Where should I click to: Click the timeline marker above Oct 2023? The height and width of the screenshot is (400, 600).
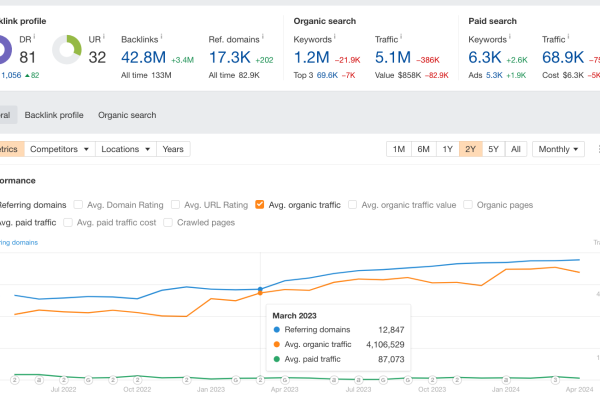432,380
